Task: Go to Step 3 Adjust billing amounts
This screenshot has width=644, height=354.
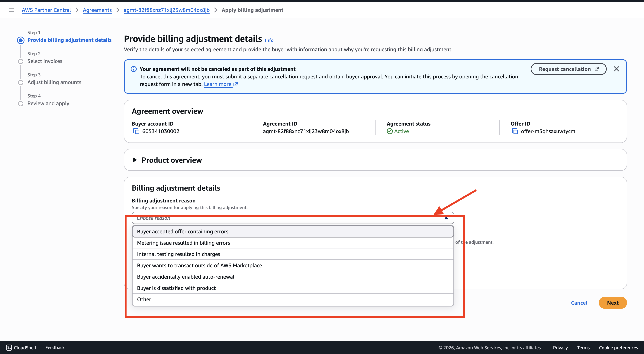Action: [x=54, y=82]
